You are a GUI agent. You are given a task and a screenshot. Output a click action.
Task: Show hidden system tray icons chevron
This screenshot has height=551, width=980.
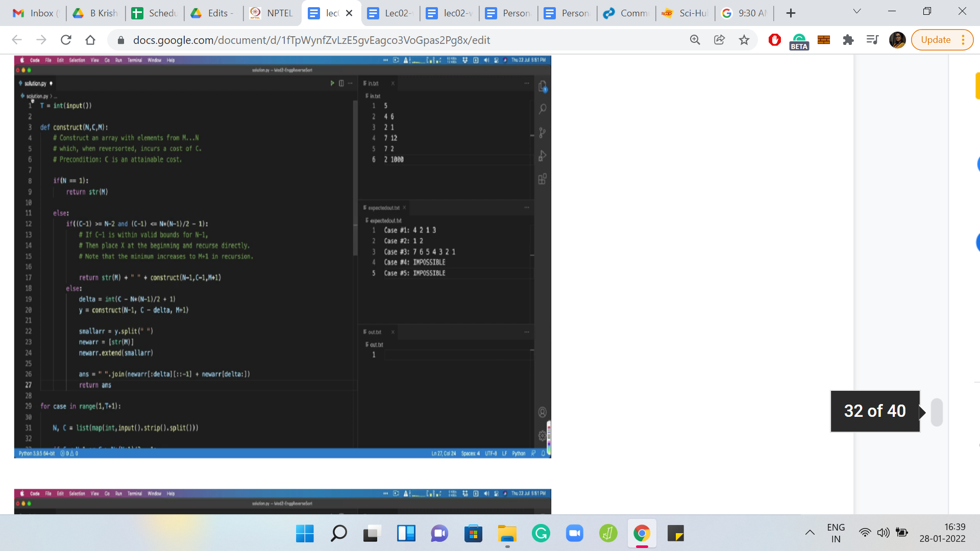coord(810,533)
